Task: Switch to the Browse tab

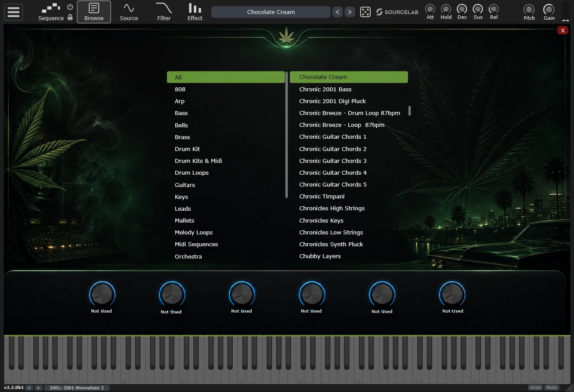Action: point(94,12)
